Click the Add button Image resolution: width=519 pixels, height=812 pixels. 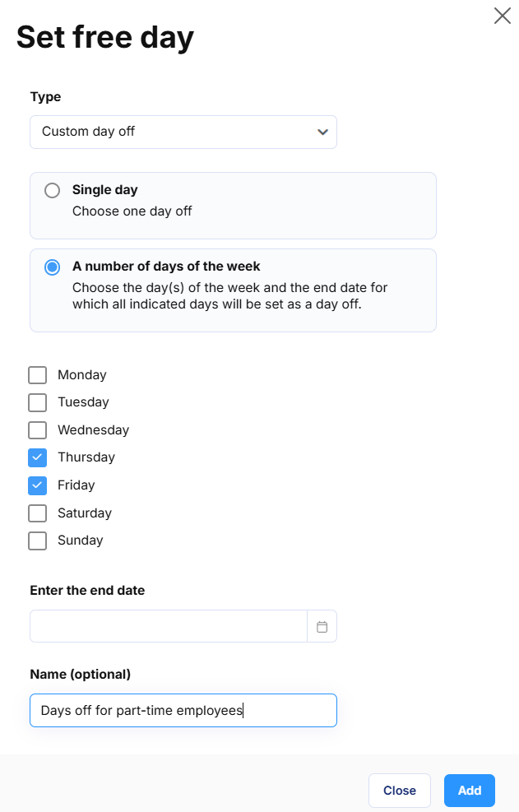click(470, 791)
